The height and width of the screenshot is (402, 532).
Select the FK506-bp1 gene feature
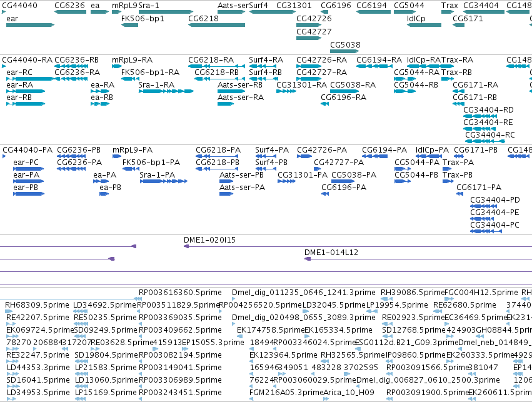click(x=129, y=25)
